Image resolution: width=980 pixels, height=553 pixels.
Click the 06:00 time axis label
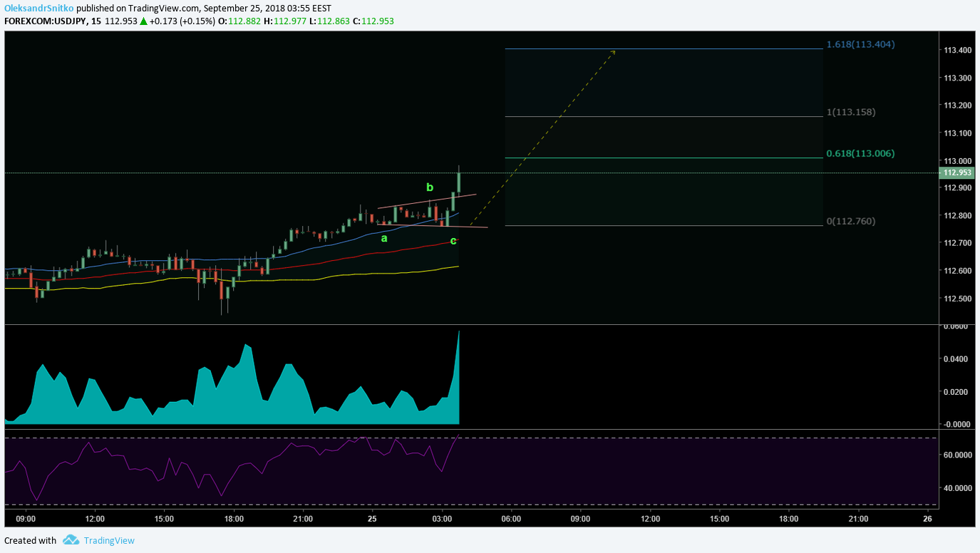(511, 519)
